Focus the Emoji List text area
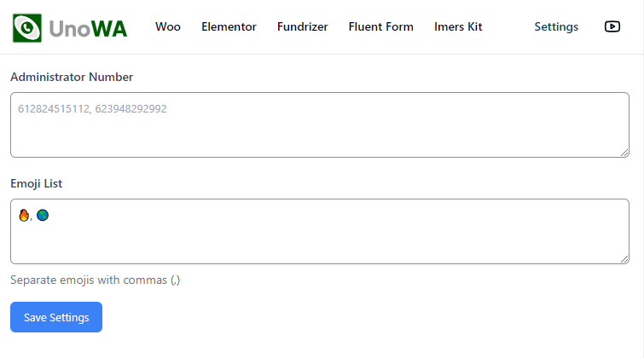This screenshot has height=358, width=644. (320, 232)
